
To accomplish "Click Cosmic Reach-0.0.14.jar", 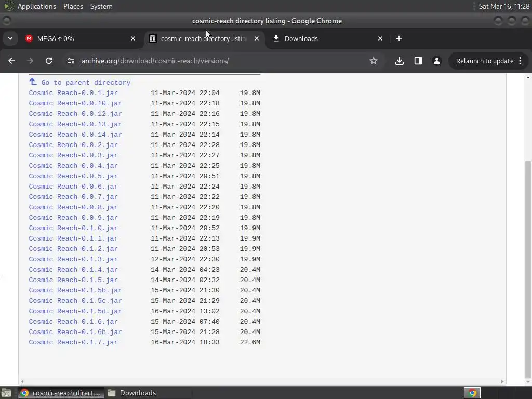I will [75, 135].
